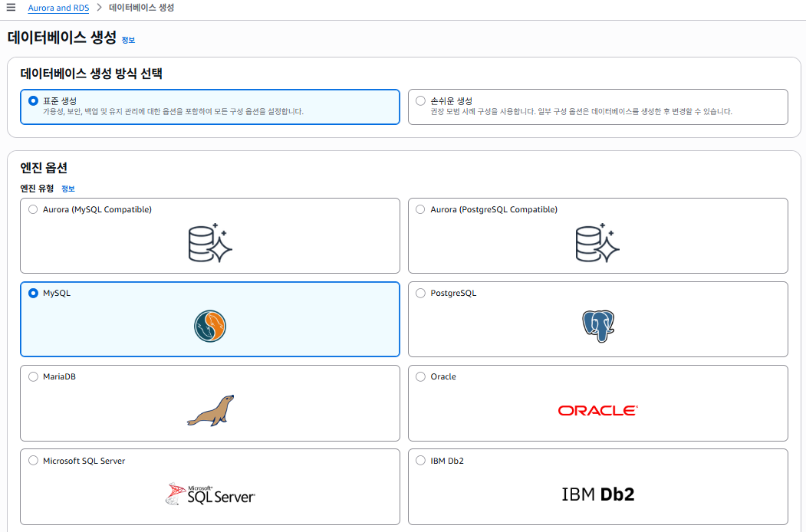The height and width of the screenshot is (532, 806).
Task: Click the 데이터베이스 생성 page title
Action: click(x=61, y=38)
